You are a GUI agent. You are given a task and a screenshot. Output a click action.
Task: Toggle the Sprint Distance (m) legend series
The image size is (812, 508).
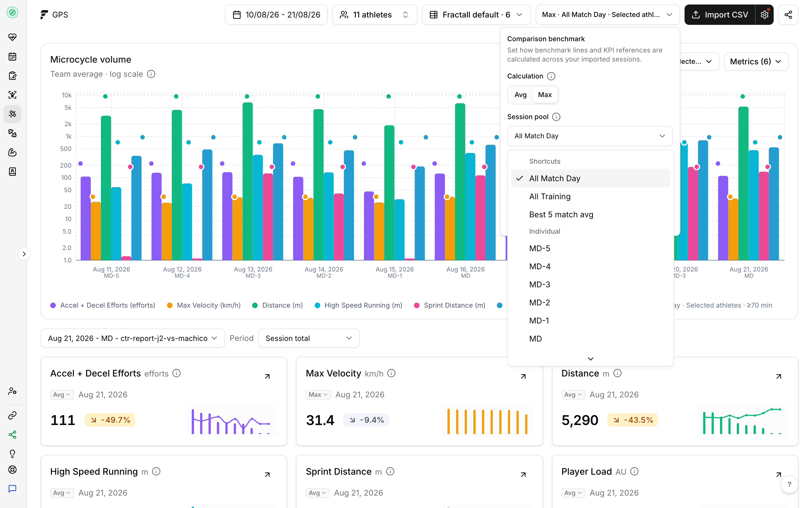[450, 305]
